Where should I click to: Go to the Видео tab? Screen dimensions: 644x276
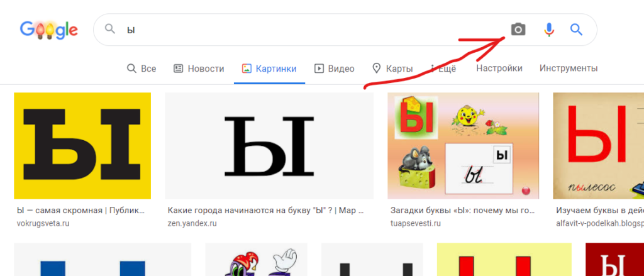[334, 69]
